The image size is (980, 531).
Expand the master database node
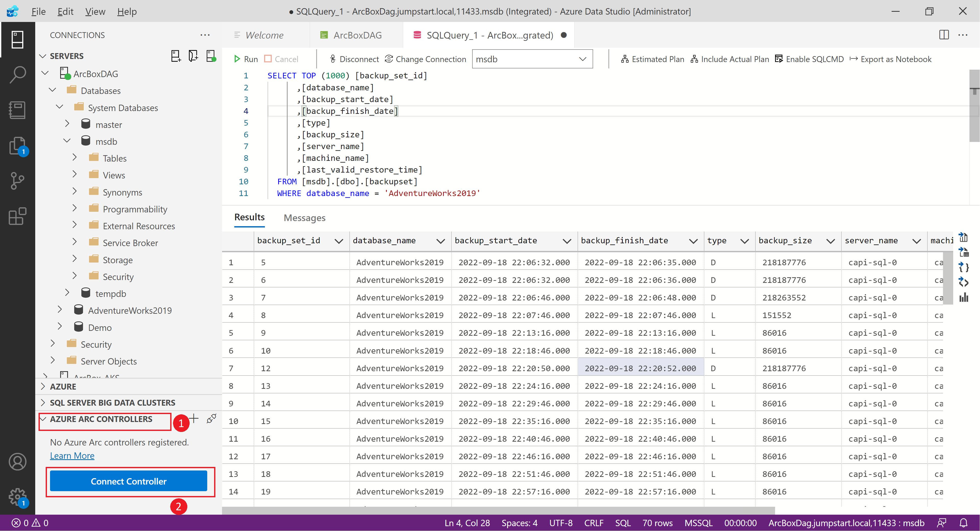pyautogui.click(x=67, y=124)
